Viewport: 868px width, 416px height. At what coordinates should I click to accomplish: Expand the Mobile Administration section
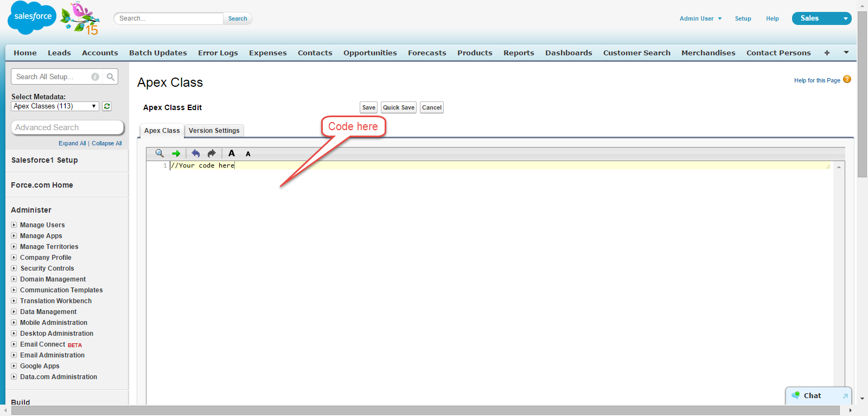14,322
